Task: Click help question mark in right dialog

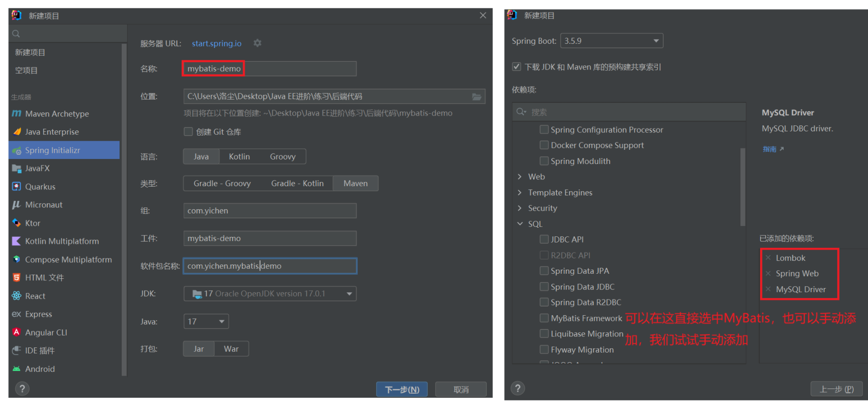Action: (x=518, y=388)
